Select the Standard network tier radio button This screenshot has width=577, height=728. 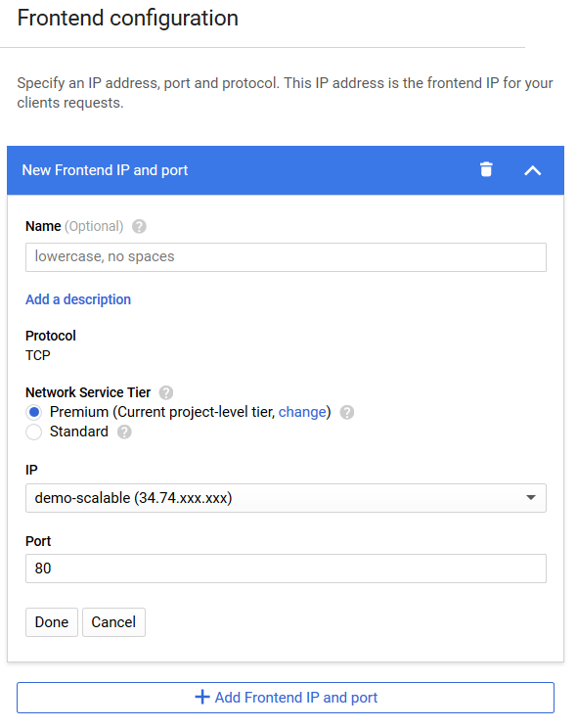tap(34, 432)
